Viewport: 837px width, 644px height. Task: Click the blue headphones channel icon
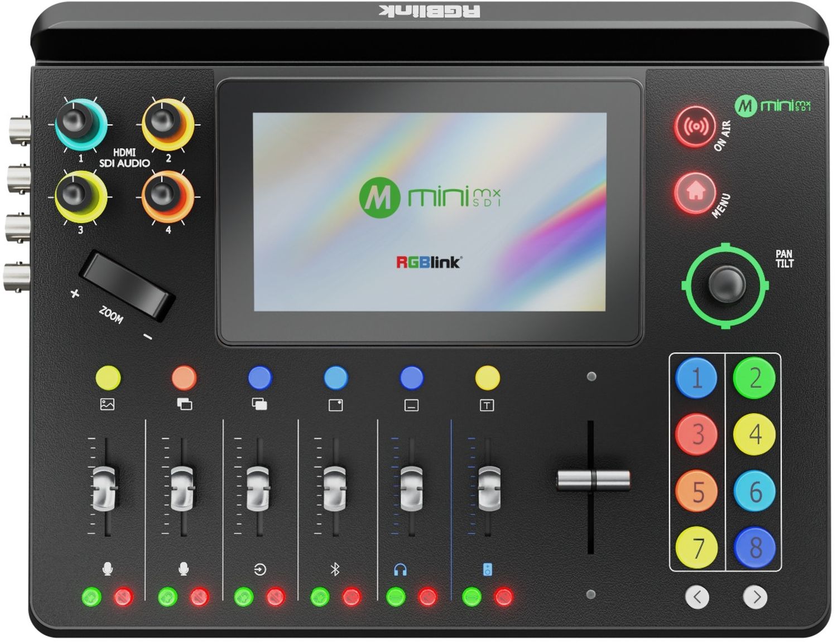click(x=400, y=569)
